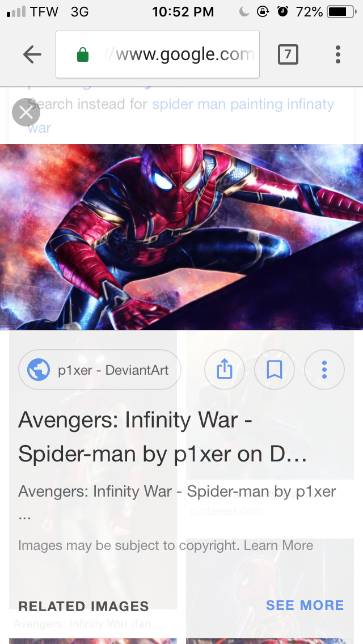The height and width of the screenshot is (644, 363).
Task: Click the Learn More copyright link
Action: pyautogui.click(x=278, y=545)
